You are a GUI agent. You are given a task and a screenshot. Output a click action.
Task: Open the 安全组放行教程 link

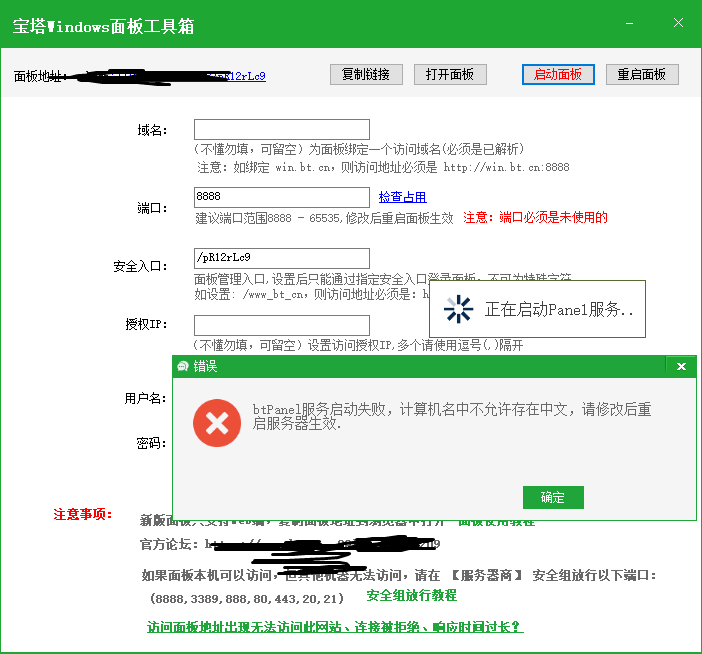[x=411, y=595]
